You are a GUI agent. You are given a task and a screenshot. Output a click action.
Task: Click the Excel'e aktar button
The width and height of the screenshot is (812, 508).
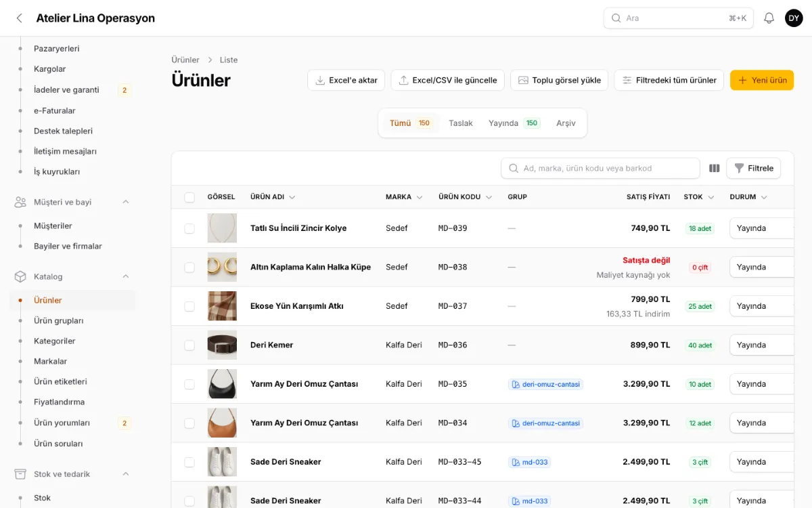[x=346, y=80]
